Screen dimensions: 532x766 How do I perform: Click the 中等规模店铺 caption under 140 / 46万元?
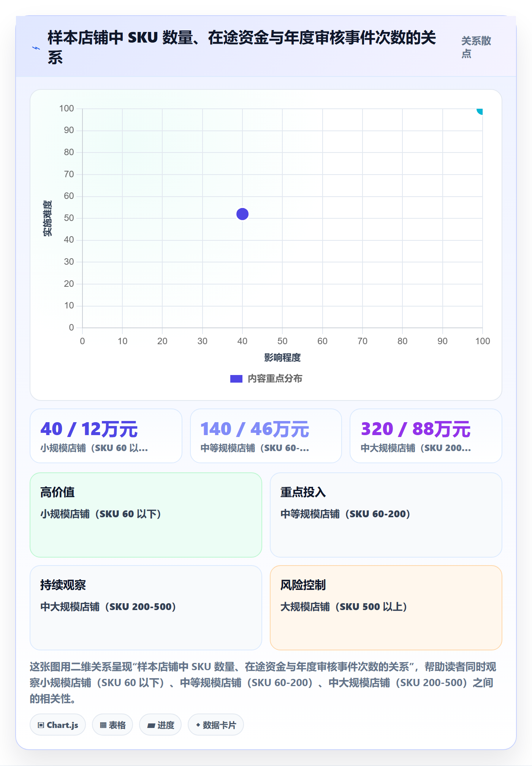tap(255, 448)
